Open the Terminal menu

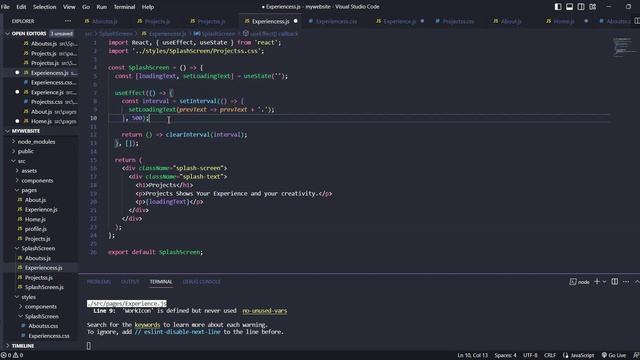pos(124,7)
